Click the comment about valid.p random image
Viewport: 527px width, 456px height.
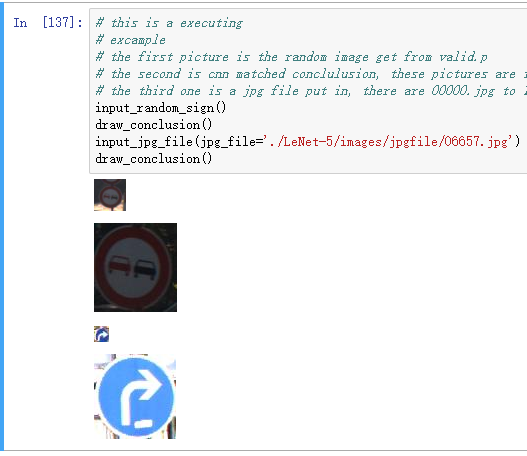click(x=291, y=57)
